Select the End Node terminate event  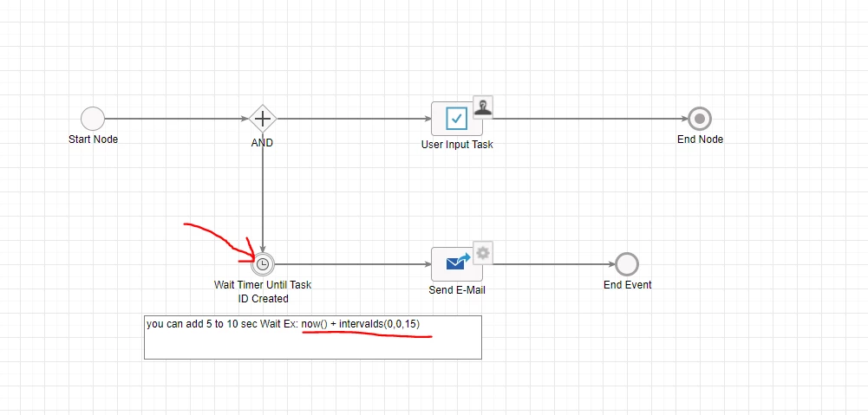click(700, 119)
